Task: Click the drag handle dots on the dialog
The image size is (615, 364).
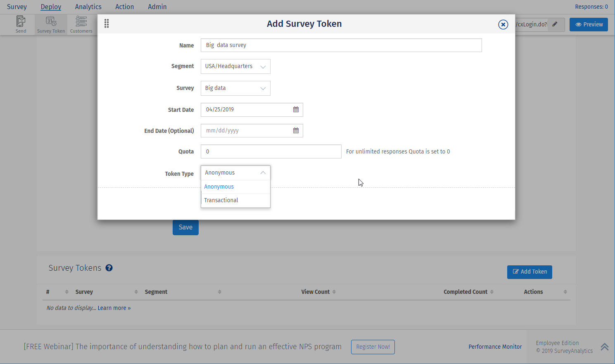Action: tap(107, 24)
